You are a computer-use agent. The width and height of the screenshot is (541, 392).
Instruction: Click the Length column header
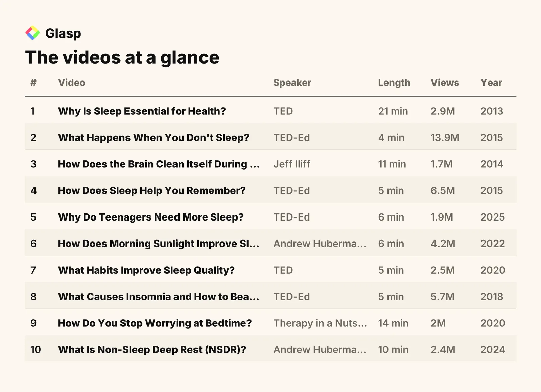(394, 83)
